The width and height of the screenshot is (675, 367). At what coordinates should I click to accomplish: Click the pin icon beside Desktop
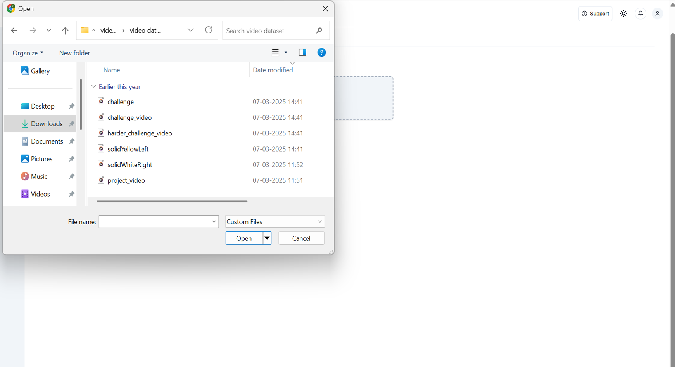(71, 106)
